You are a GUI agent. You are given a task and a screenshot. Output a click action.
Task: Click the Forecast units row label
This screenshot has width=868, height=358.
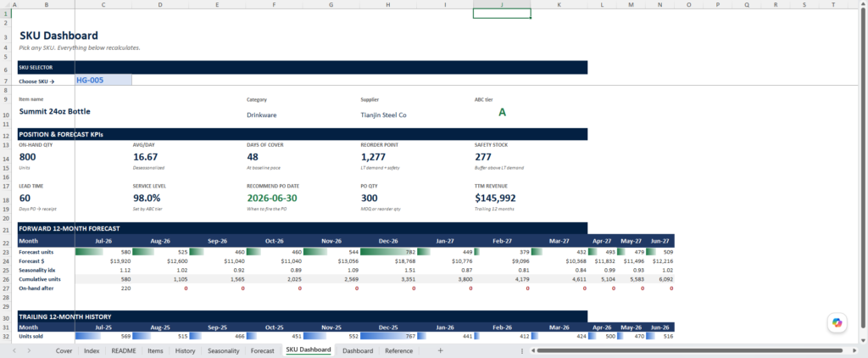(34, 252)
